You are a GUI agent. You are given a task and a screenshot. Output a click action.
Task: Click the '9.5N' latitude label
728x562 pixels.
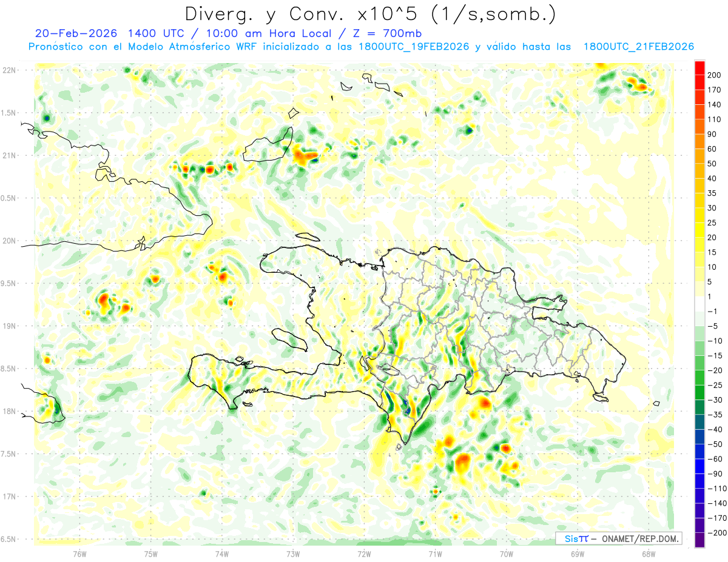pyautogui.click(x=8, y=283)
